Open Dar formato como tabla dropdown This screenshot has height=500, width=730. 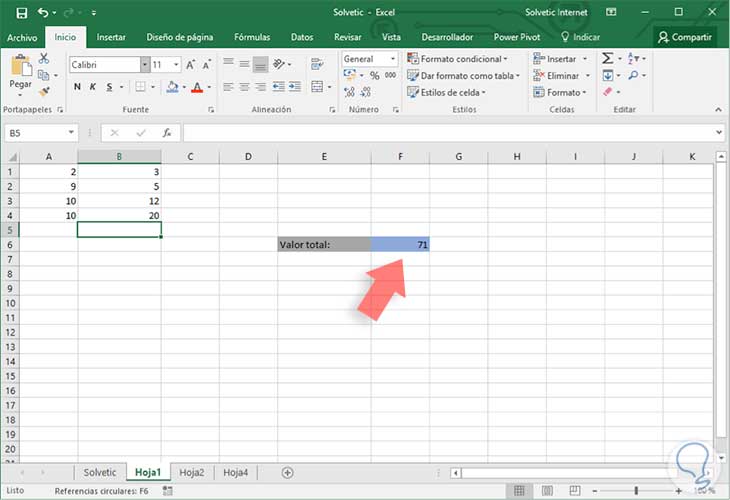coord(463,75)
